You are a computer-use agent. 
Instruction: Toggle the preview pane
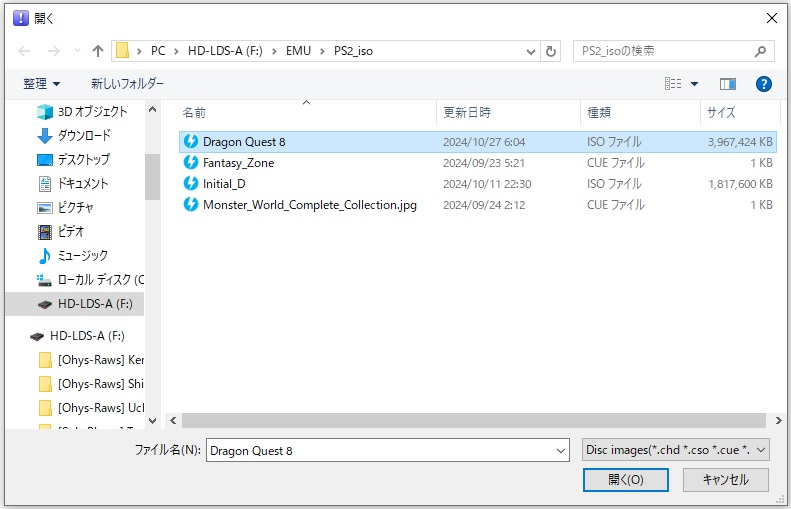pos(727,84)
